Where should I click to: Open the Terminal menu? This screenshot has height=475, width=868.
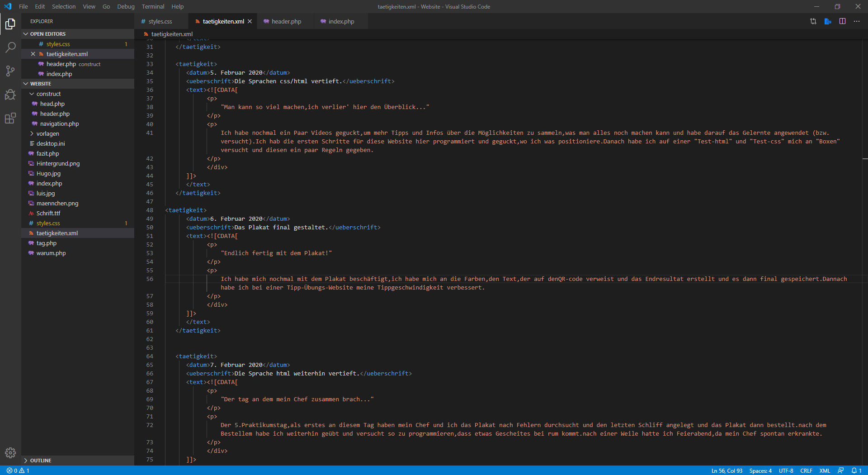pos(153,6)
